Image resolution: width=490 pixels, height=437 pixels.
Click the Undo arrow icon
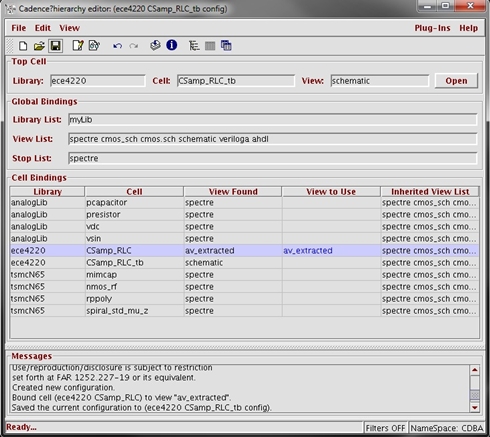pyautogui.click(x=117, y=46)
